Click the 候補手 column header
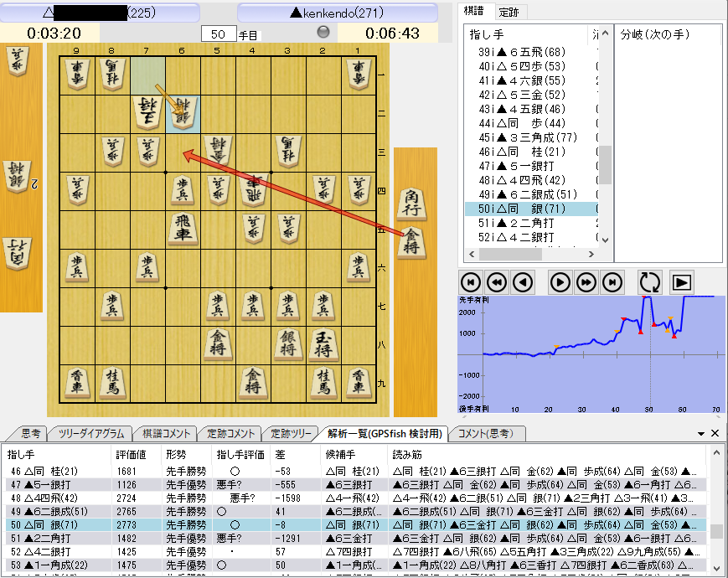This screenshot has width=728, height=578. [354, 455]
